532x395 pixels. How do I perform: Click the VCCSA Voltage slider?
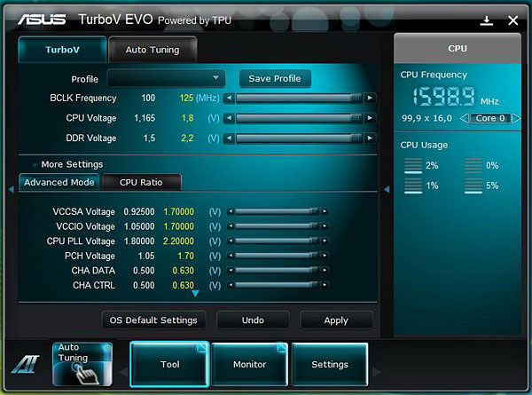[x=278, y=211]
